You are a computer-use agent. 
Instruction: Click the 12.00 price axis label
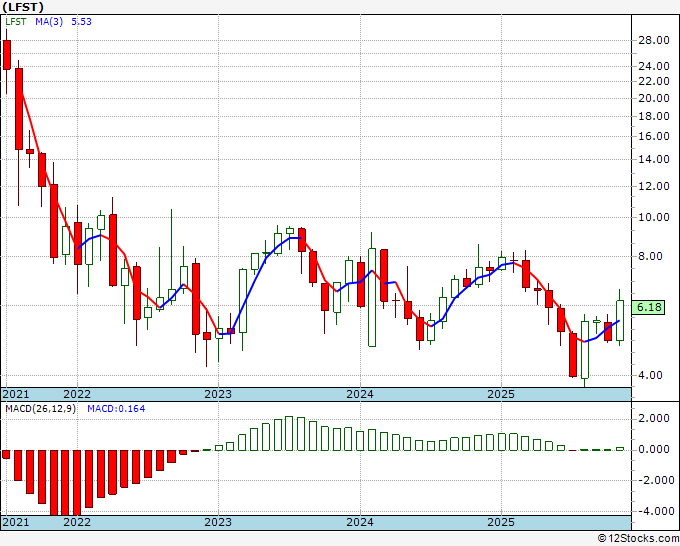[654, 186]
